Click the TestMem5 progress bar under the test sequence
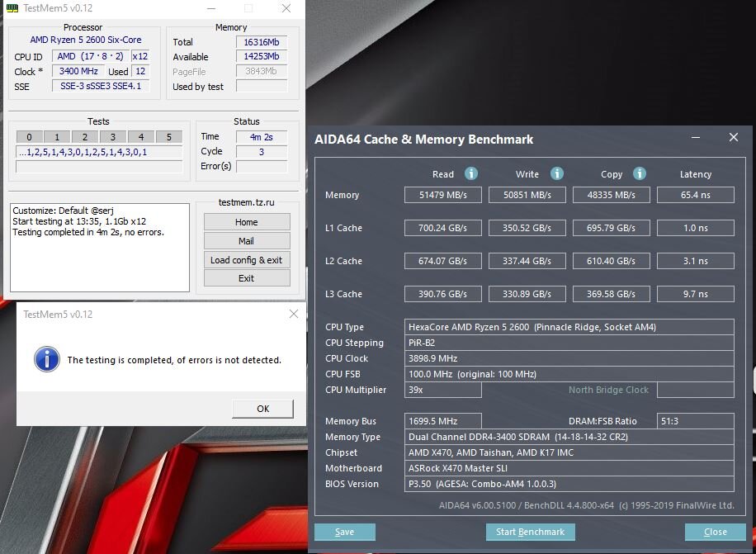 point(99,167)
